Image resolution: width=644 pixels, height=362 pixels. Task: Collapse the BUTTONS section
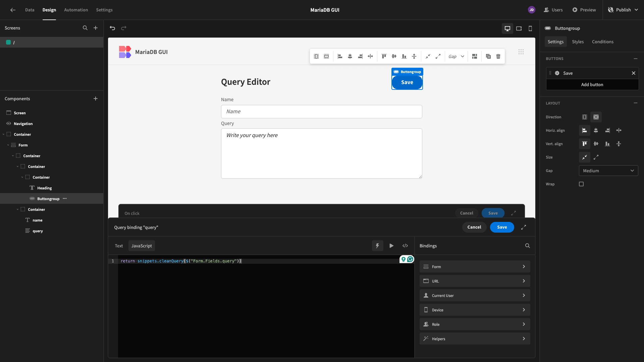636,59
